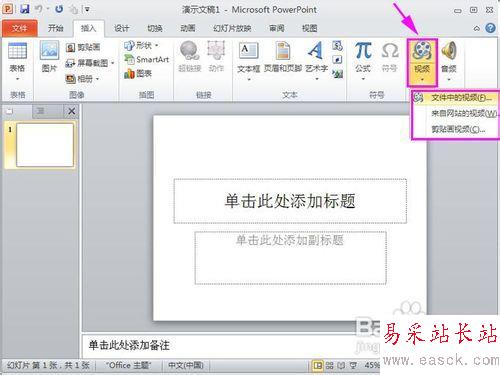Switch to Slide Sorter view in status bar
500x375 pixels.
330,366
